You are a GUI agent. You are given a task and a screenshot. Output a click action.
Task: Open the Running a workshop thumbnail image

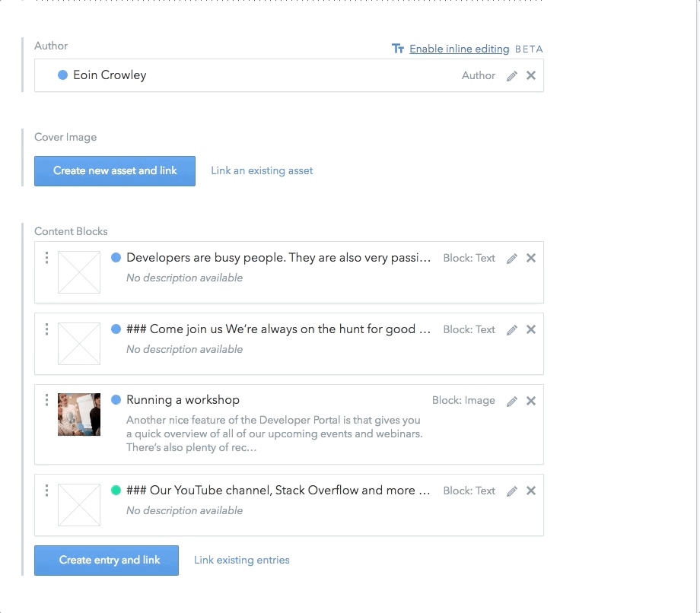79,414
